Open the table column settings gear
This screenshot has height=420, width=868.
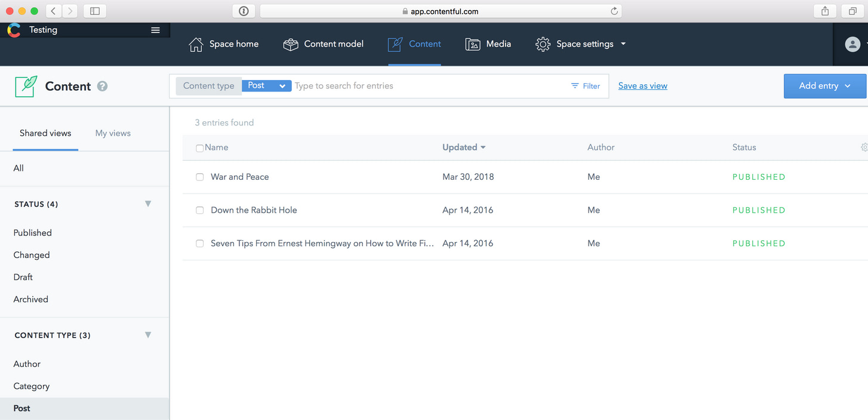[x=864, y=147]
